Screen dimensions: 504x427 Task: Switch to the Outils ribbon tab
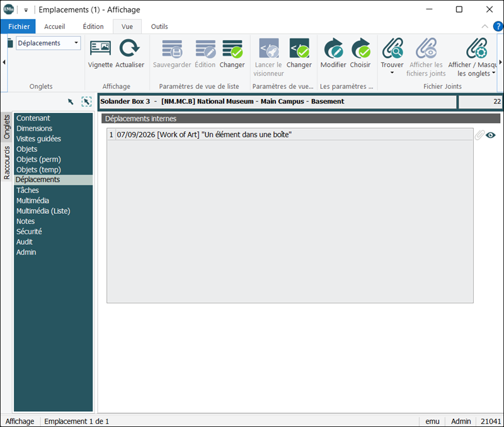[x=159, y=26]
